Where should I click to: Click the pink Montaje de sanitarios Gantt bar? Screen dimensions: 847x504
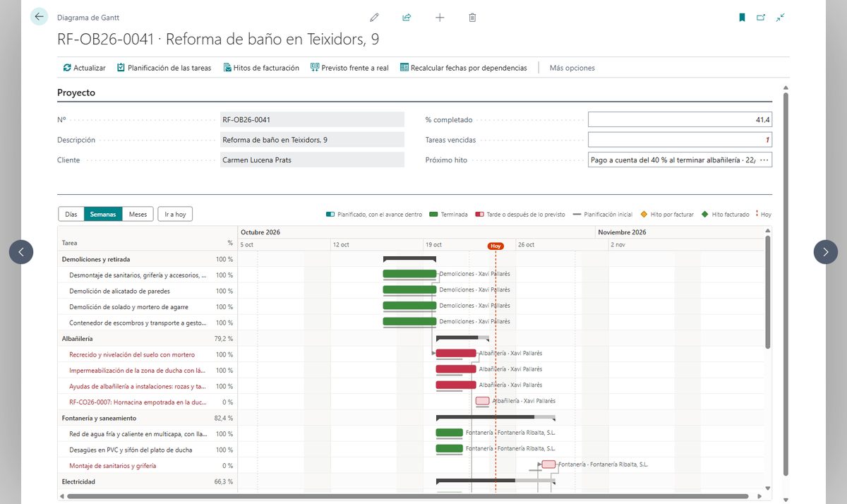(x=548, y=464)
